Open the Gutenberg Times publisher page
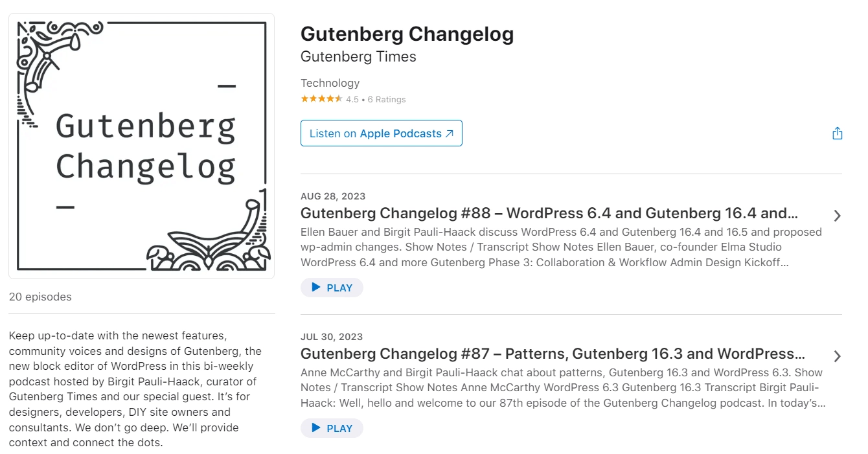Image resolution: width=868 pixels, height=454 pixels. (x=358, y=57)
